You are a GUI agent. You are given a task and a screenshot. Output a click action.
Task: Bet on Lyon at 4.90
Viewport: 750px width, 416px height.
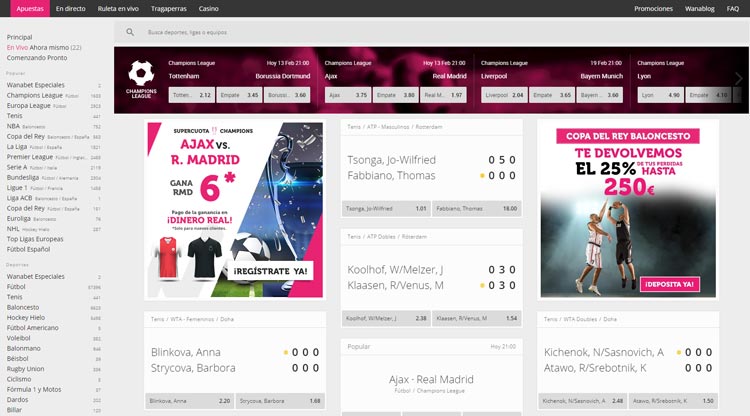(x=661, y=95)
